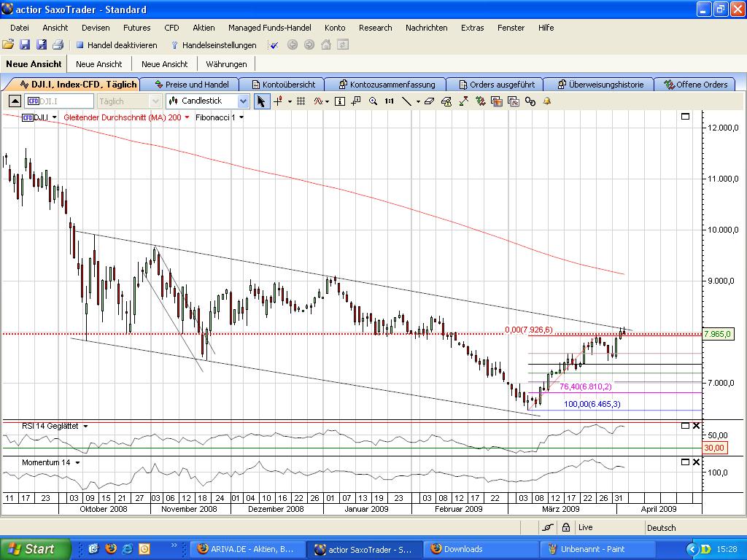The width and height of the screenshot is (747, 560).
Task: Click the chart info 'i' icon
Action: click(x=340, y=101)
